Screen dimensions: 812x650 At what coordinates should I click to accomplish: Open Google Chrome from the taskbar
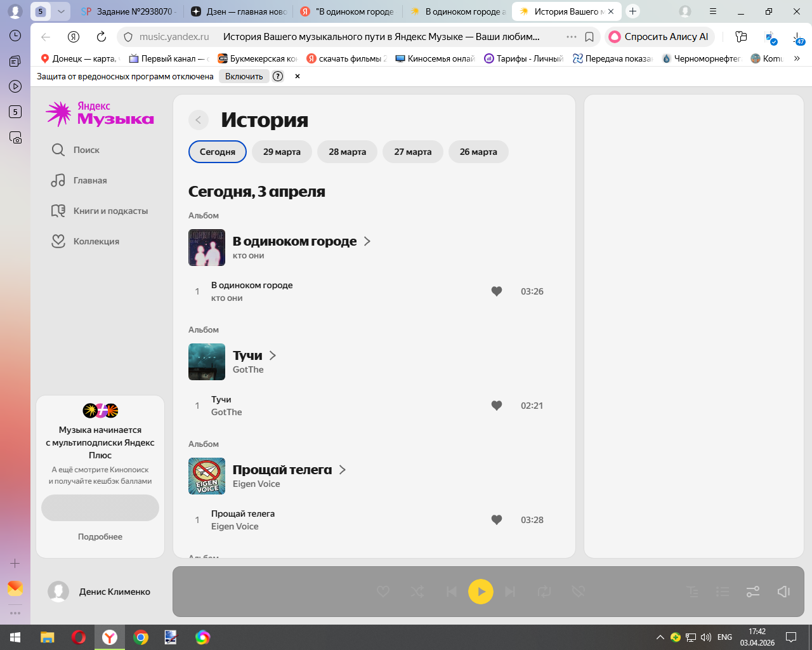[x=141, y=637]
